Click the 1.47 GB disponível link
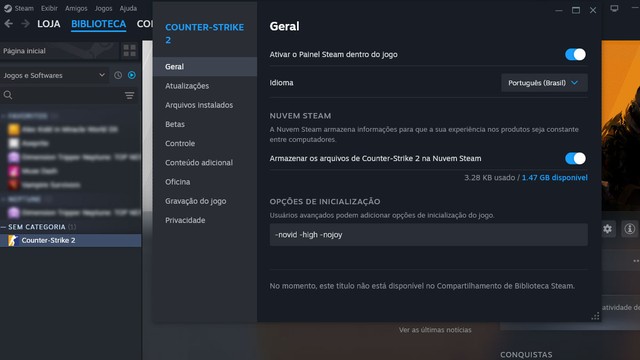The image size is (640, 360). pos(555,178)
